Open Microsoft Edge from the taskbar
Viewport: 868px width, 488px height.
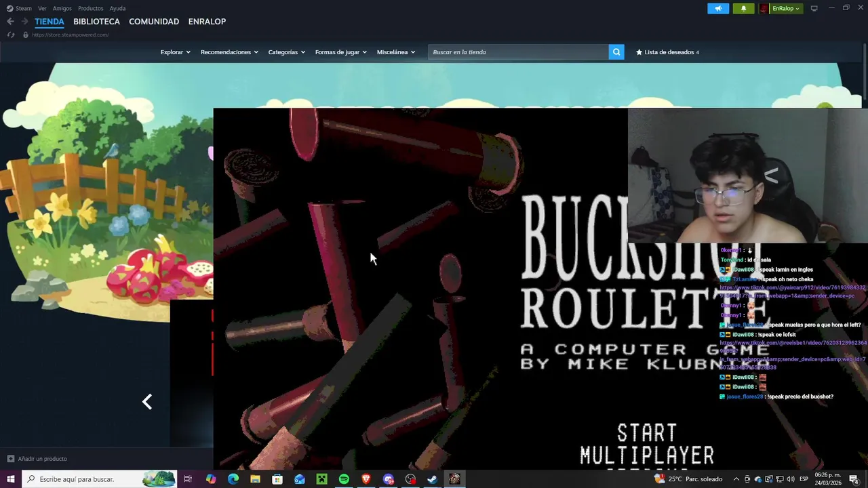(x=233, y=479)
